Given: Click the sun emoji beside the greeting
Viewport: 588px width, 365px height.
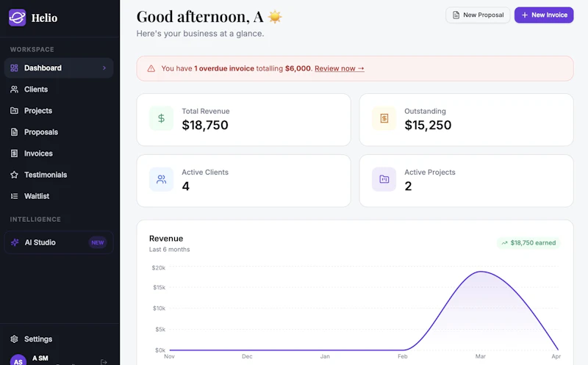Looking at the screenshot, I should pyautogui.click(x=275, y=17).
